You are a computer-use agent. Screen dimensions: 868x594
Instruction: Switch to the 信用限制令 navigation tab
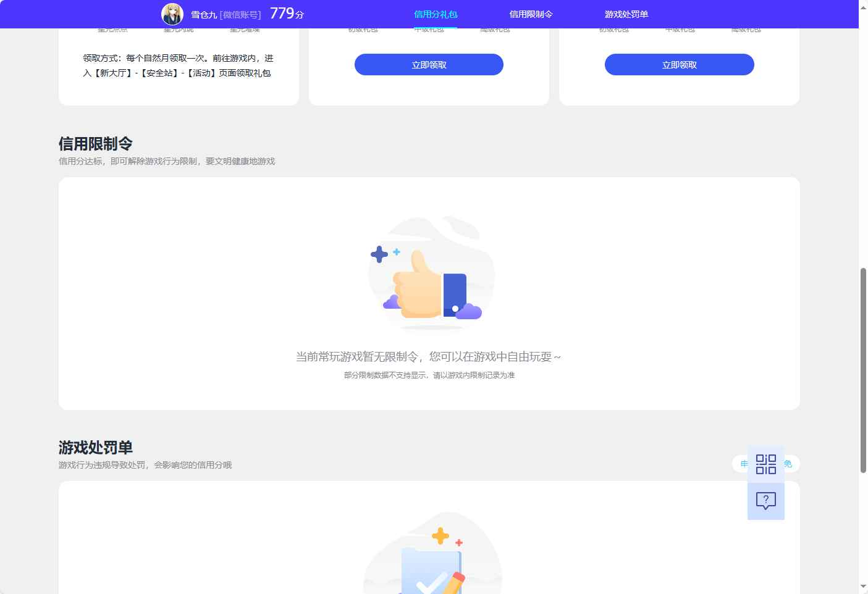coord(531,14)
